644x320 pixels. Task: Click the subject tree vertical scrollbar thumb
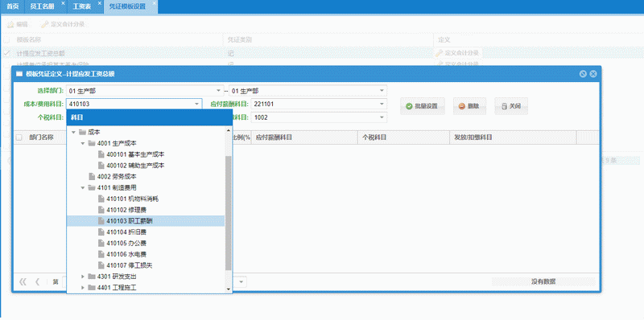[x=229, y=213]
